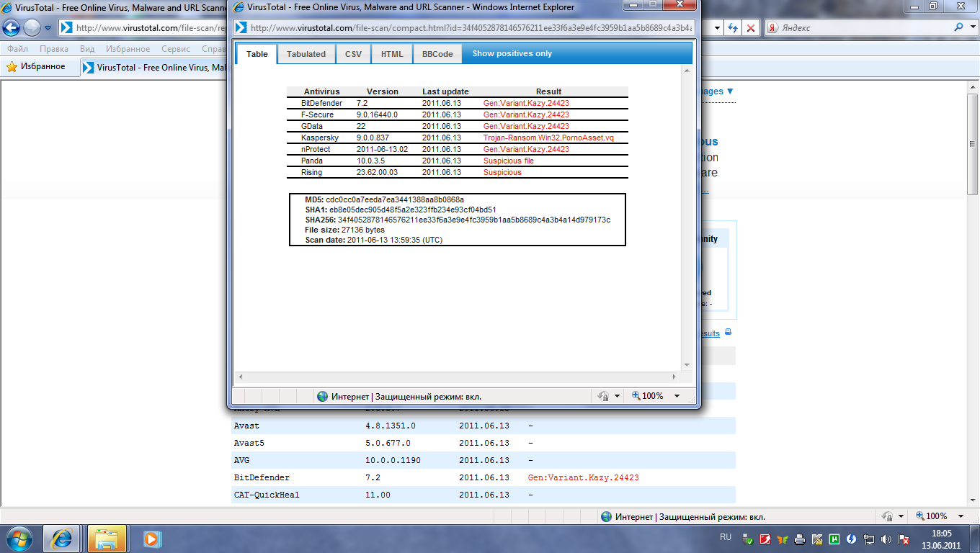This screenshot has width=980, height=553.
Task: Open Windows Media Player from the taskbar
Action: tap(151, 539)
